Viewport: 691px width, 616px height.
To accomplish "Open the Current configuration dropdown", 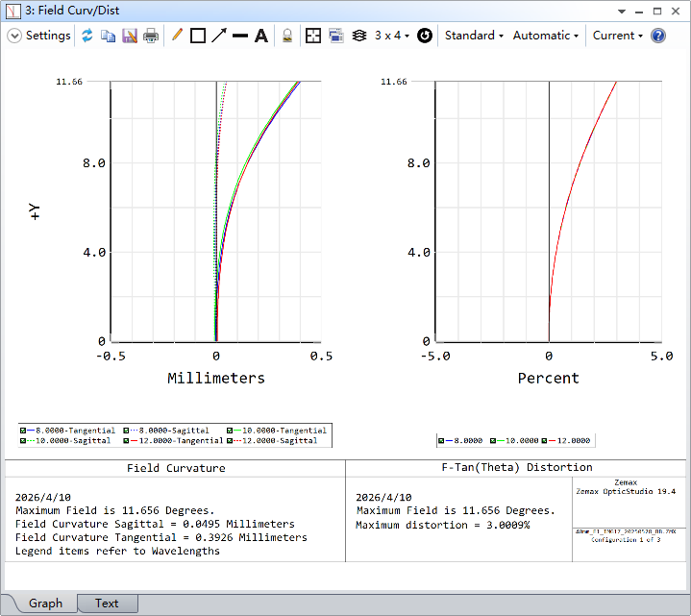I will tap(617, 36).
